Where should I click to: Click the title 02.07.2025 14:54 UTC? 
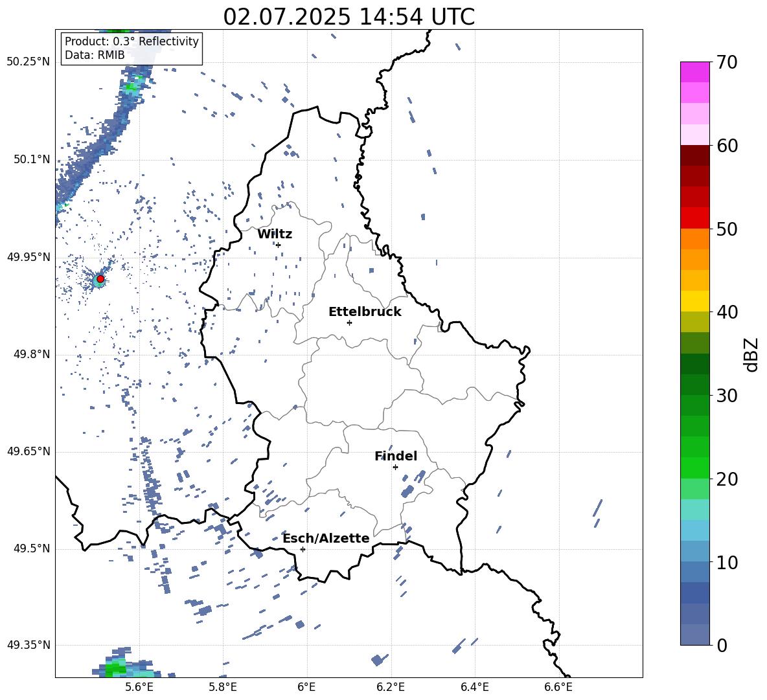pos(349,17)
